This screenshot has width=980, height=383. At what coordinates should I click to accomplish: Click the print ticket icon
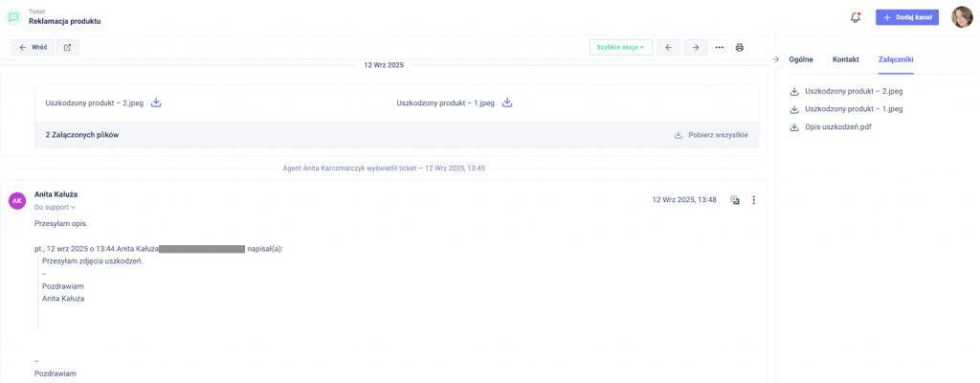pos(740,47)
